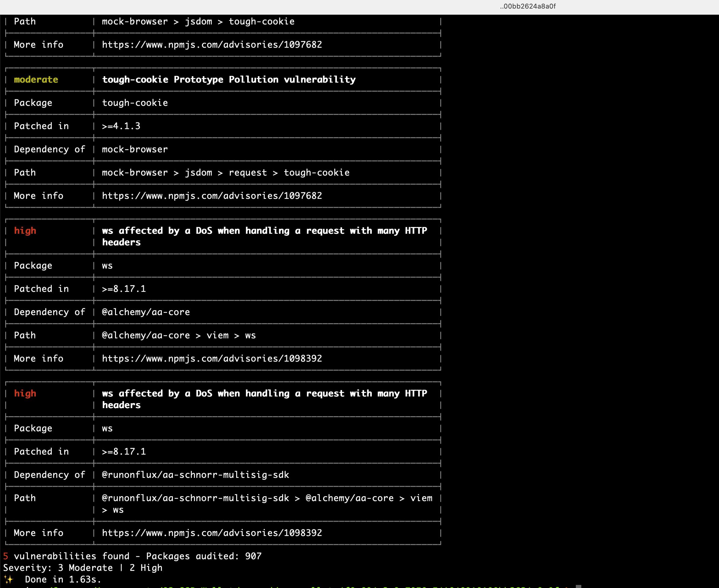Click the first high severity badge
Image resolution: width=719 pixels, height=588 pixels.
24,230
